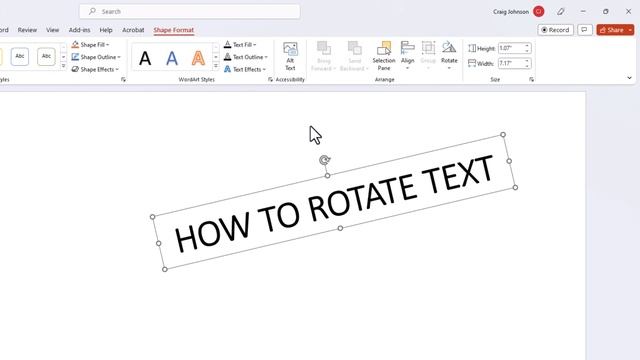The width and height of the screenshot is (640, 360).
Task: Increase the Height with the up spinner
Action: click(x=527, y=46)
